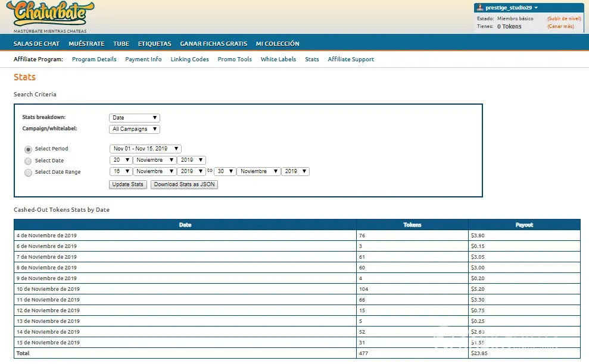Screen dimensions: 589x364
Task: Expand the Stats breakdown 'Date' dropdown
Action: click(x=135, y=118)
